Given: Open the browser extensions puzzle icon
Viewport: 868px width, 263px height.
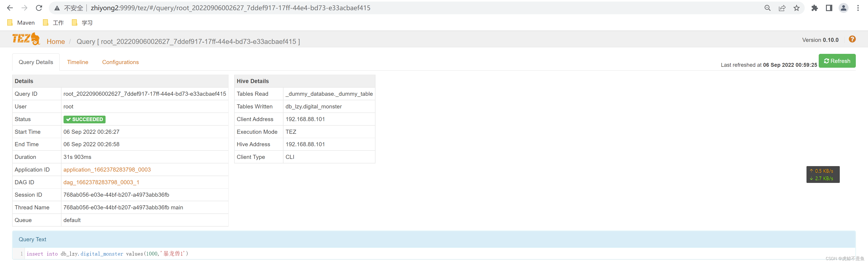Looking at the screenshot, I should (x=814, y=8).
